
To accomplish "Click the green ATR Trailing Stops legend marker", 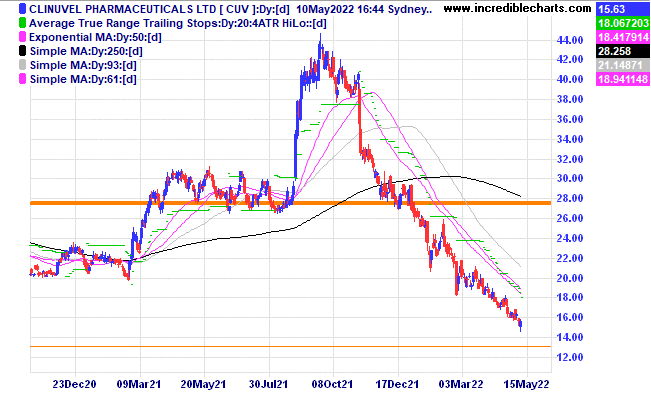I will point(22,23).
